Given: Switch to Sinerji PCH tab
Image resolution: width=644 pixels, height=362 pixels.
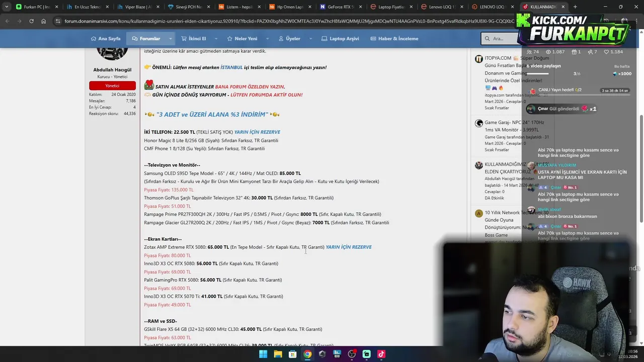Looking at the screenshot, I should pyautogui.click(x=189, y=7).
